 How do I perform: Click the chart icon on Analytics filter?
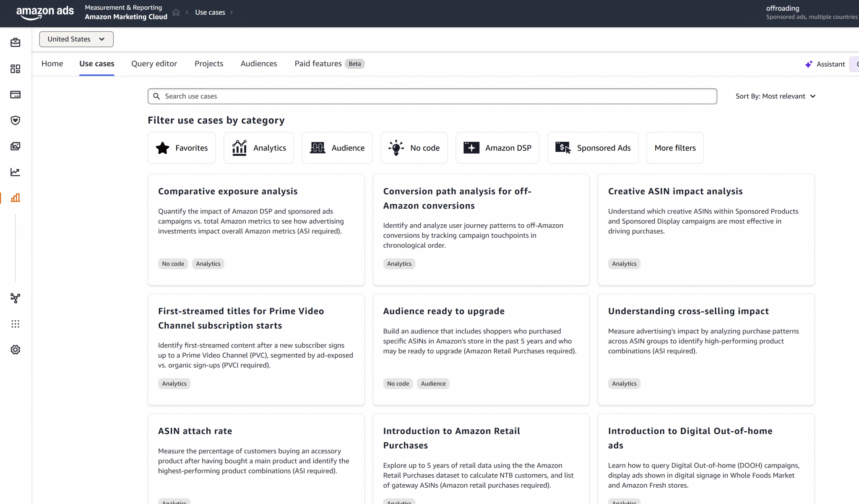[239, 148]
